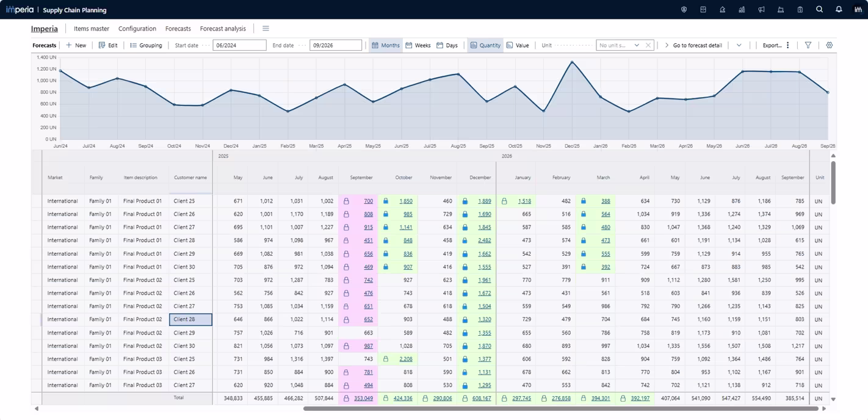The width and height of the screenshot is (868, 420).
Task: Open the Forecast analysis tab
Action: [x=223, y=29]
